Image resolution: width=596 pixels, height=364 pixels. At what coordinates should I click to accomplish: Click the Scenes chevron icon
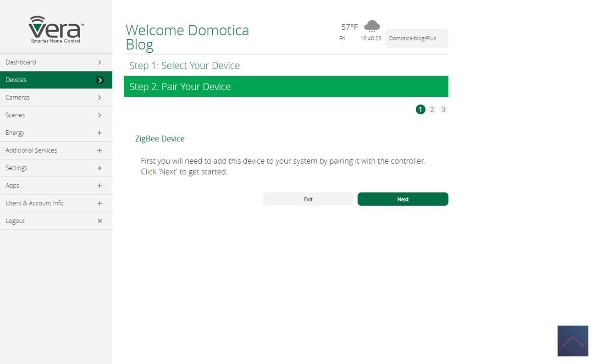tap(99, 115)
